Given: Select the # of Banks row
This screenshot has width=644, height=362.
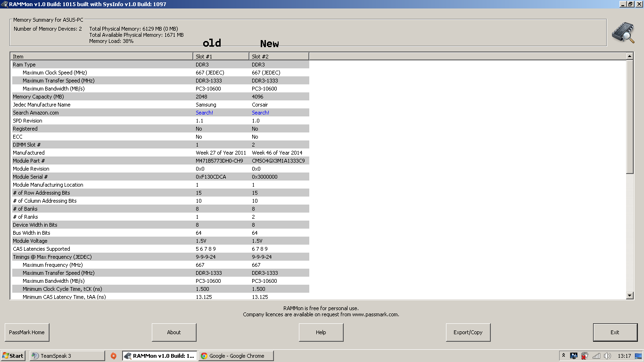Looking at the screenshot, I should (x=160, y=209).
